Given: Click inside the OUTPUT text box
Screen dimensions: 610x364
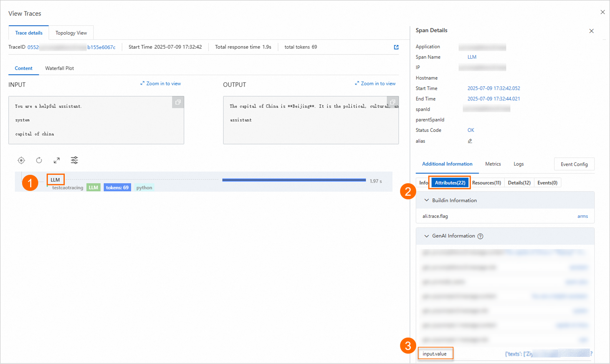Looking at the screenshot, I should (311, 120).
